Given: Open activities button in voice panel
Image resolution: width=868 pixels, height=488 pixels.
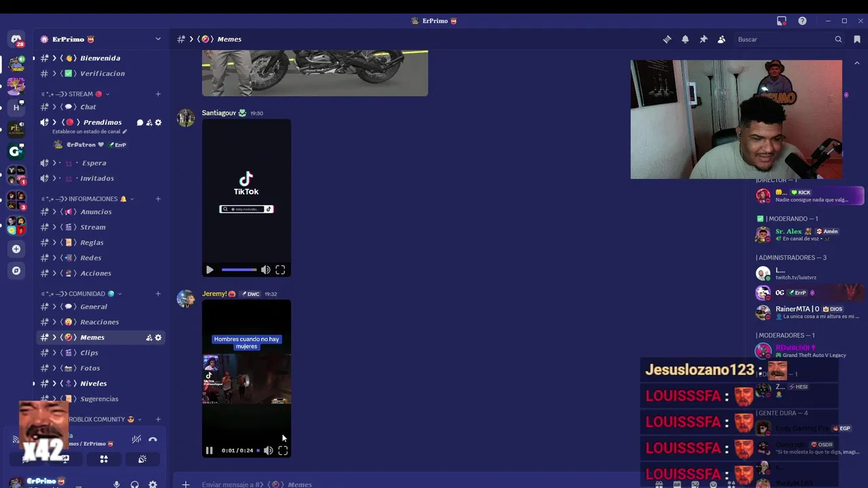Looking at the screenshot, I should tap(104, 459).
